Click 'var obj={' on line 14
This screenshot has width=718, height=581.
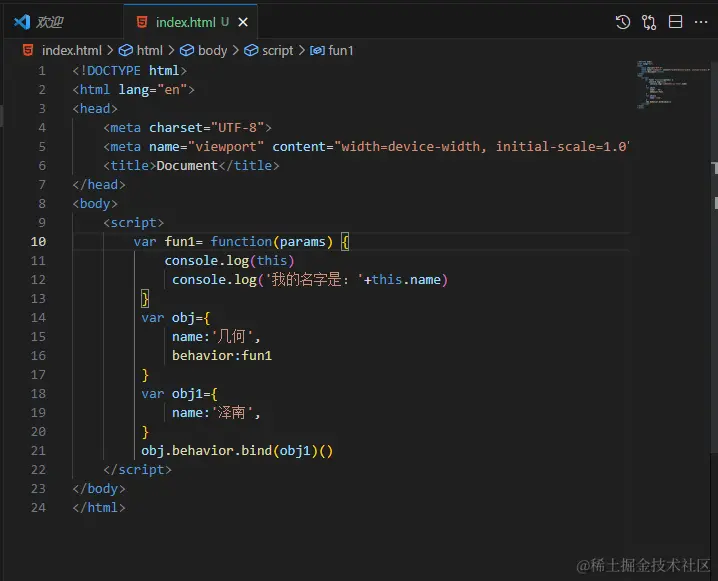[x=176, y=318]
